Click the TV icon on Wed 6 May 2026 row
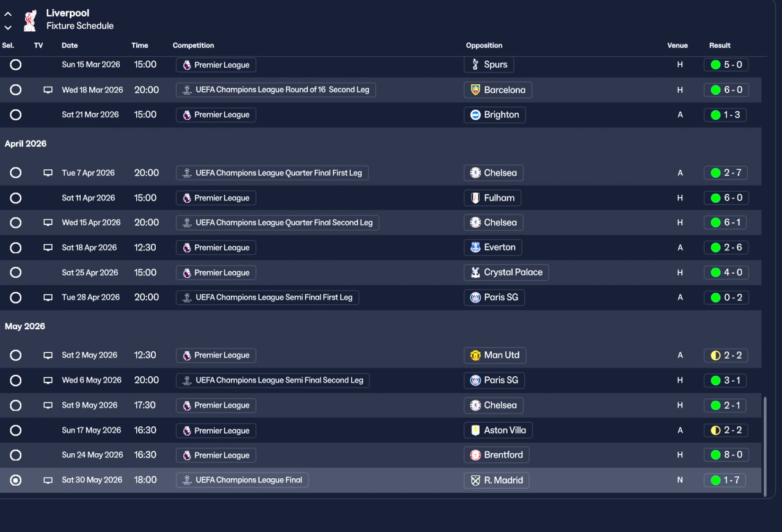Screen dimensions: 782x532 [x=48, y=381]
